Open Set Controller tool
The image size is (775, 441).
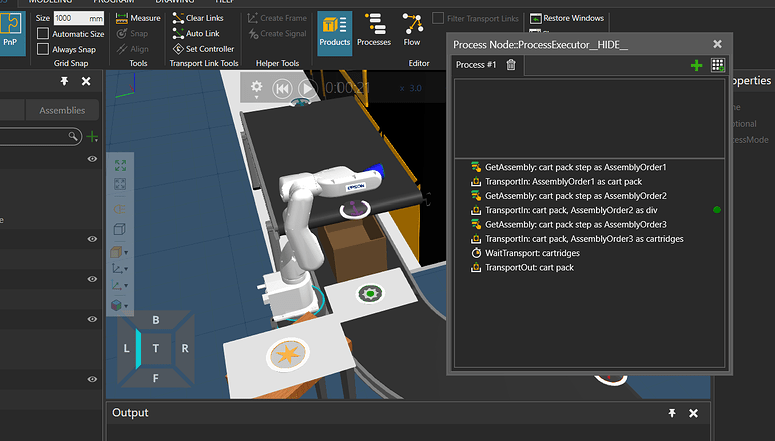coord(203,49)
